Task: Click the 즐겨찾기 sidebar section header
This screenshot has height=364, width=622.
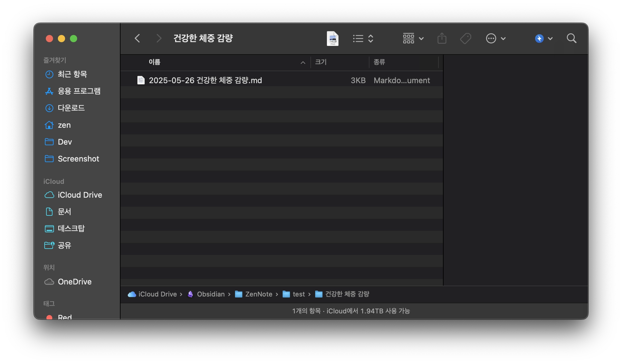Action: [x=55, y=60]
